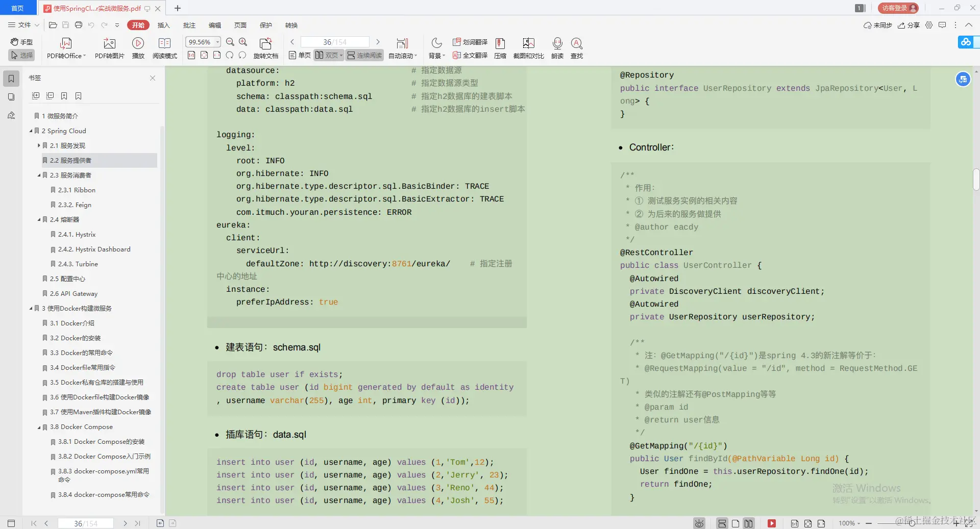
Task: Click the 旋转文档 rotate document icon
Action: (x=265, y=48)
